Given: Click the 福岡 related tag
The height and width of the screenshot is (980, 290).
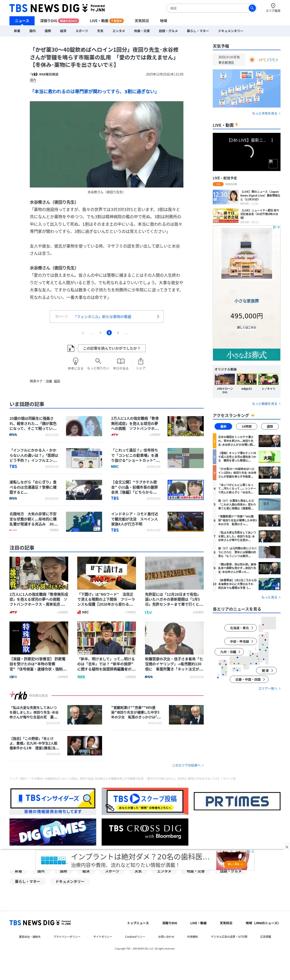Looking at the screenshot, I should pos(57,381).
